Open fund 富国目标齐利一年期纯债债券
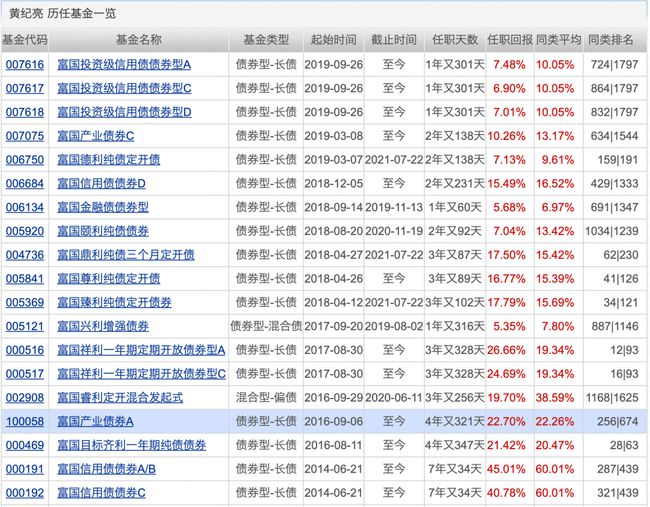 click(x=132, y=445)
